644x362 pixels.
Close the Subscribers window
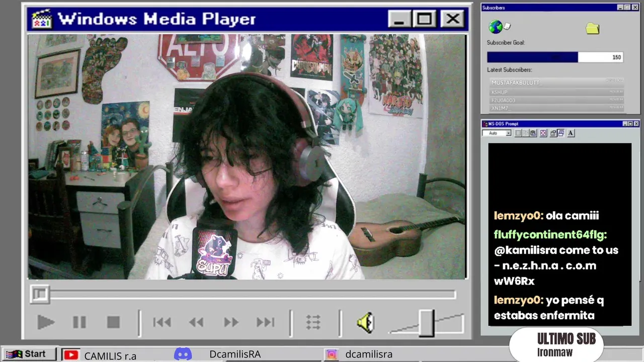point(635,8)
